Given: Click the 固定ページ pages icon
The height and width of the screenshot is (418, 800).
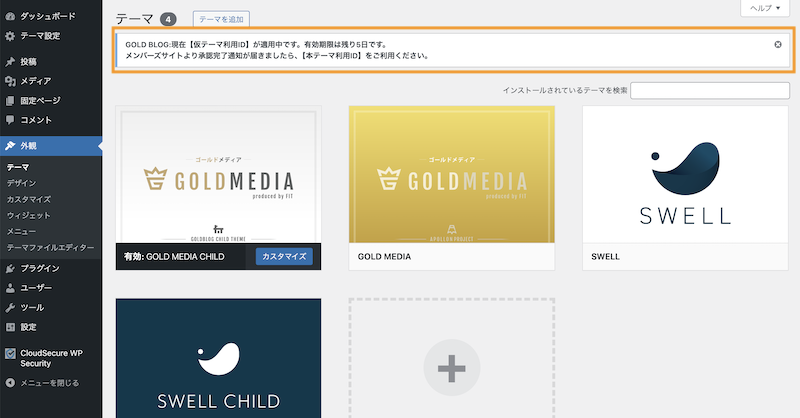Looking at the screenshot, I should tap(10, 101).
